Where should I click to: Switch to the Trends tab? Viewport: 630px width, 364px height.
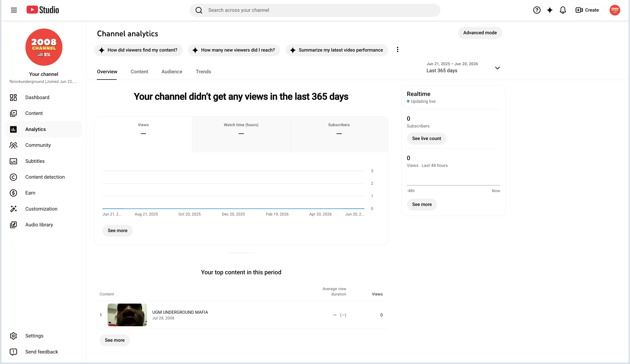pos(203,72)
